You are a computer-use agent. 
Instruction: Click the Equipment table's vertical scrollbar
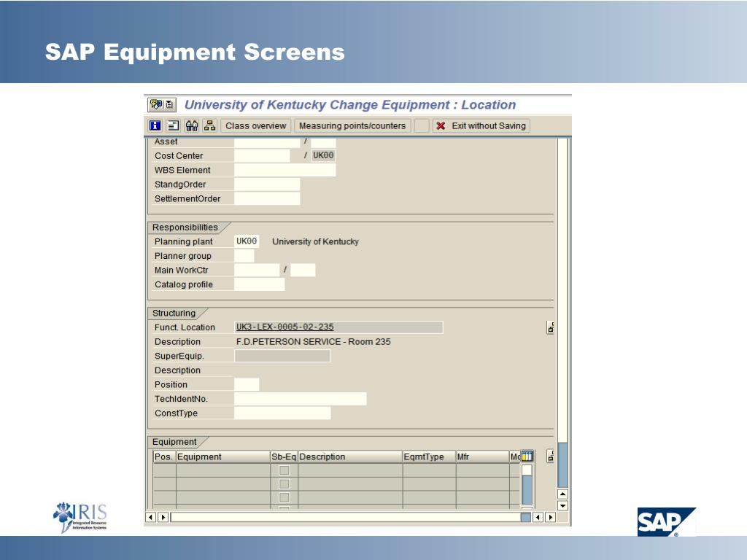point(527,486)
